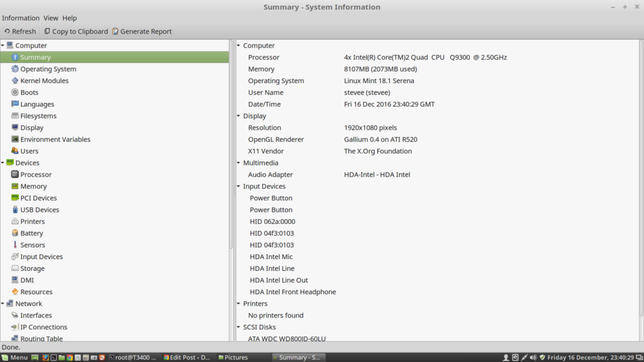Select the Processor device icon
The width and height of the screenshot is (644, 362).
15,175
